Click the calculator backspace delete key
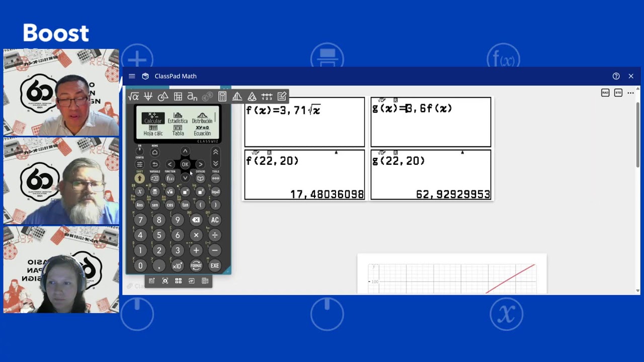Viewport: 644px width, 362px height. click(196, 220)
